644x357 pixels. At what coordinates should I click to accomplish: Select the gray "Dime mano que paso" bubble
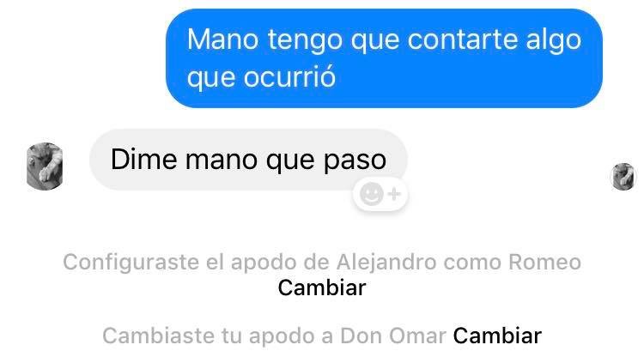pos(248,160)
